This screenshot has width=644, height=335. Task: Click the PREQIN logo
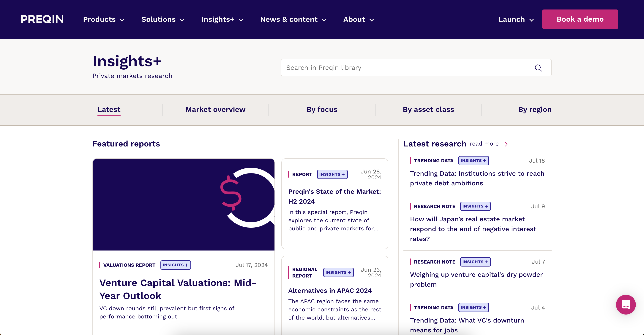tap(42, 19)
